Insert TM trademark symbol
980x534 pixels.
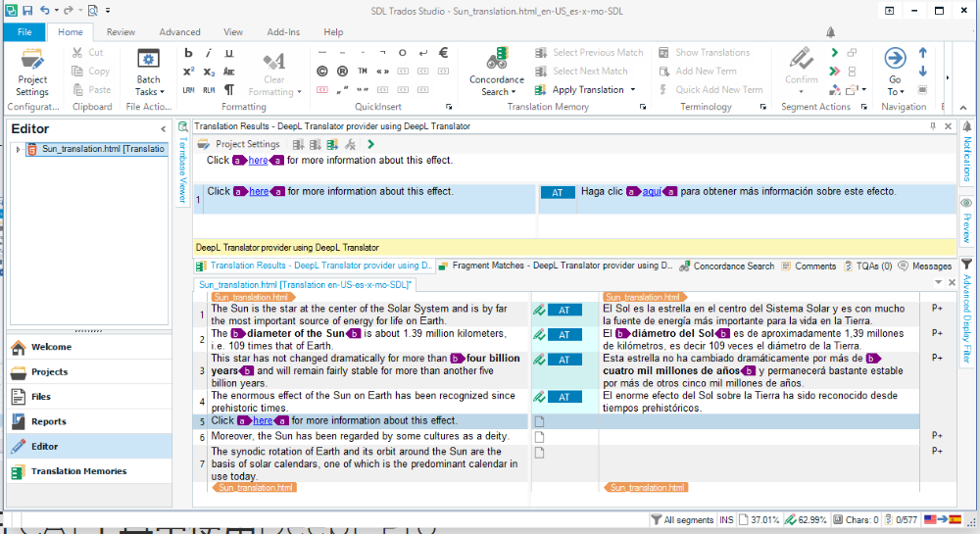363,72
